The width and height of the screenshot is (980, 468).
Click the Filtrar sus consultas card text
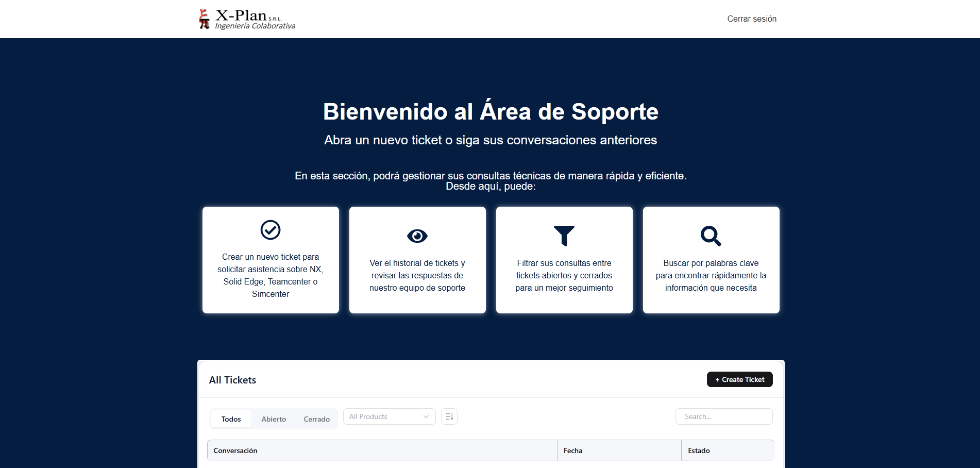(x=564, y=275)
